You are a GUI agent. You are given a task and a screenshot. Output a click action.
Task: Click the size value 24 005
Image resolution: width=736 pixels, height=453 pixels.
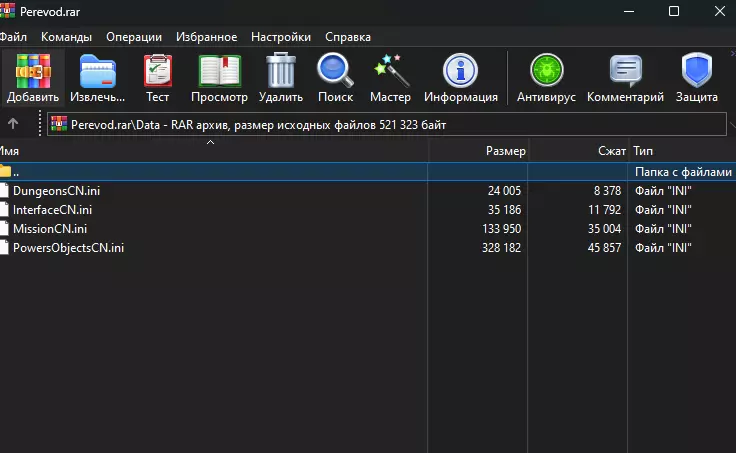504,191
